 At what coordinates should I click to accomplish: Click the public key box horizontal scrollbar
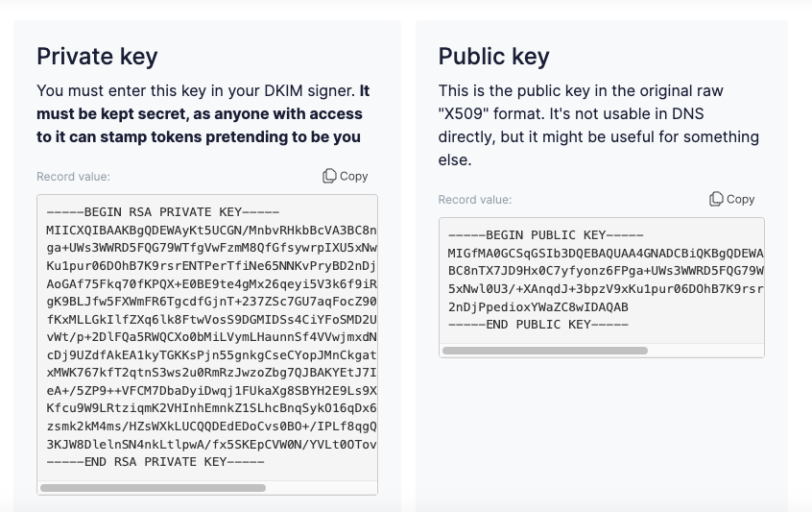pos(544,351)
